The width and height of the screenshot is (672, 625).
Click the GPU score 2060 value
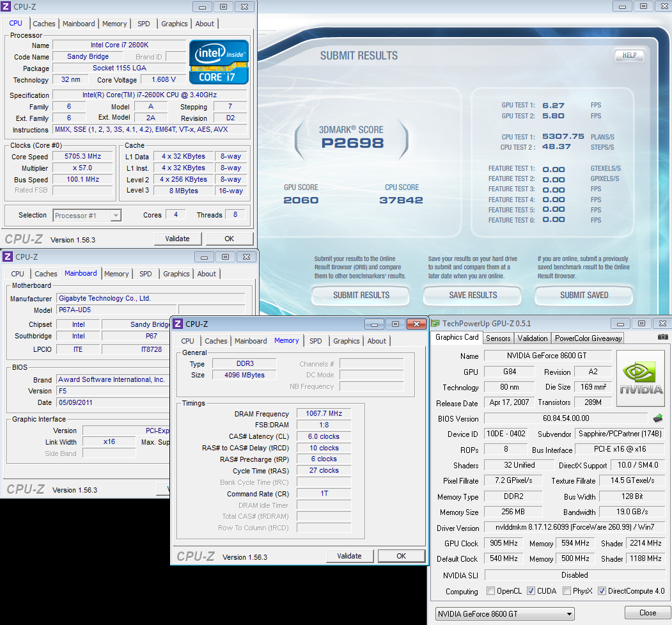tap(301, 200)
